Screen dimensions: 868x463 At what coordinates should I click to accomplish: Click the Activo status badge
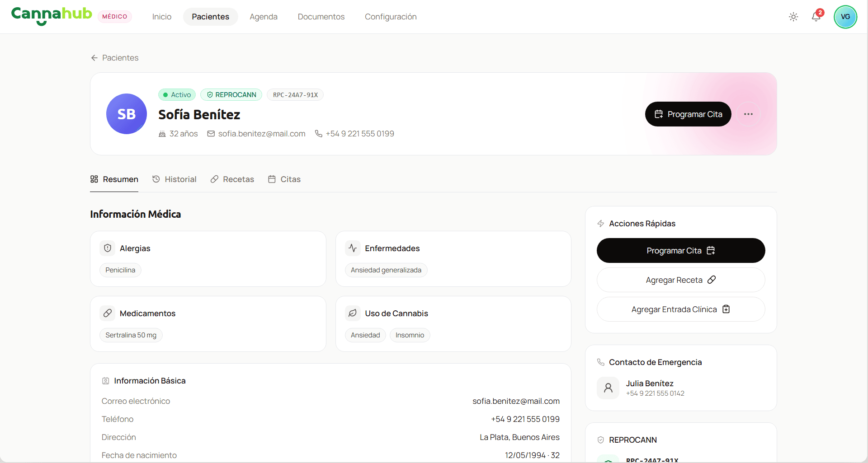pos(177,95)
